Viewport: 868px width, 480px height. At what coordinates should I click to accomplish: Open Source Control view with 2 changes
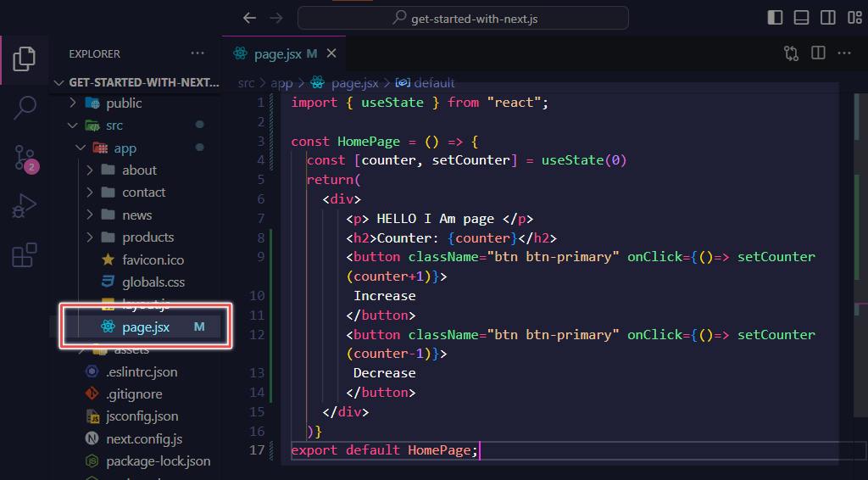pyautogui.click(x=26, y=159)
